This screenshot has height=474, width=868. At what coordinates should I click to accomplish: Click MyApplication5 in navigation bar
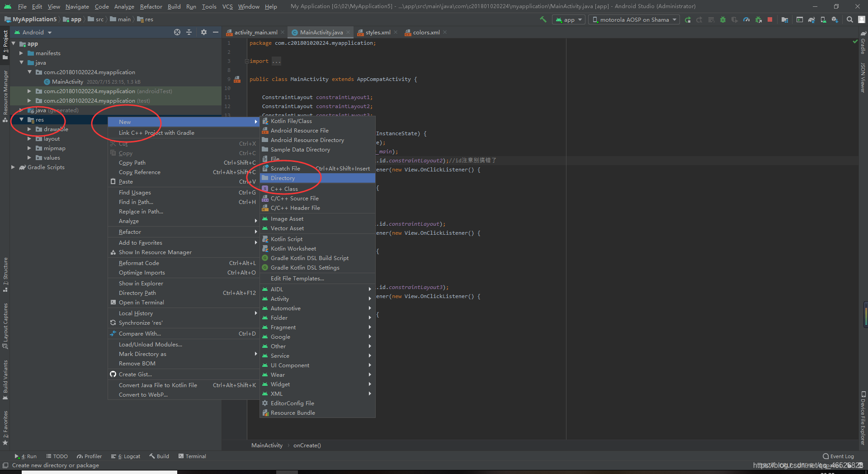pos(31,19)
